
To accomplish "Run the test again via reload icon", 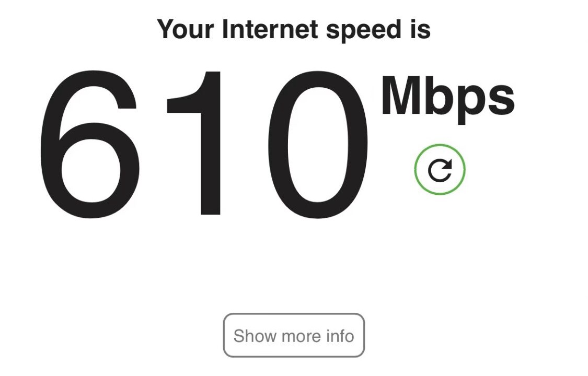I will pyautogui.click(x=440, y=170).
